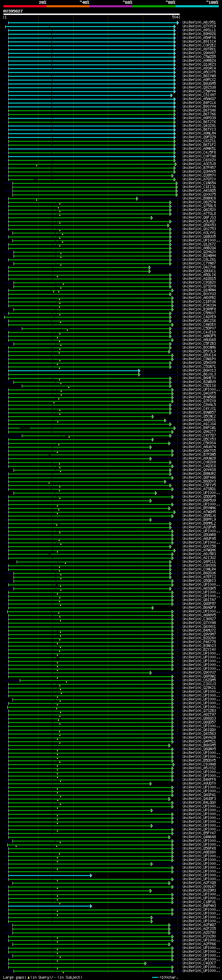
Task: Select the UniRef100_Q38M70 label
Action: pyautogui.click(x=199, y=175)
